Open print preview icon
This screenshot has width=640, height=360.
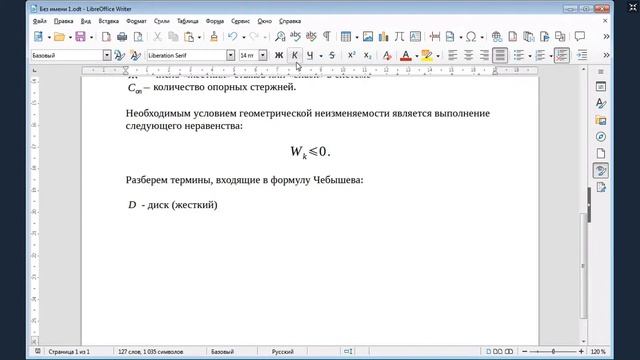(x=138, y=37)
